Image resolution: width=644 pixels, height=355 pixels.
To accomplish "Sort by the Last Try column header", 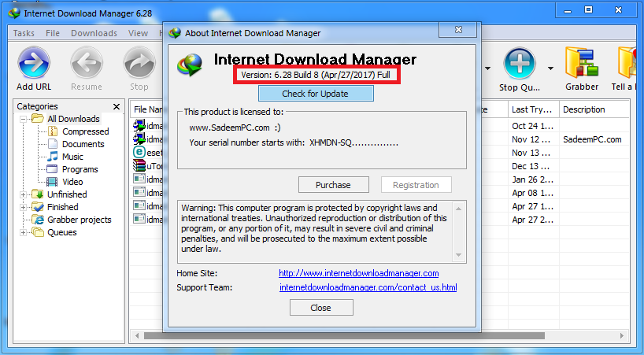I will pos(534,109).
